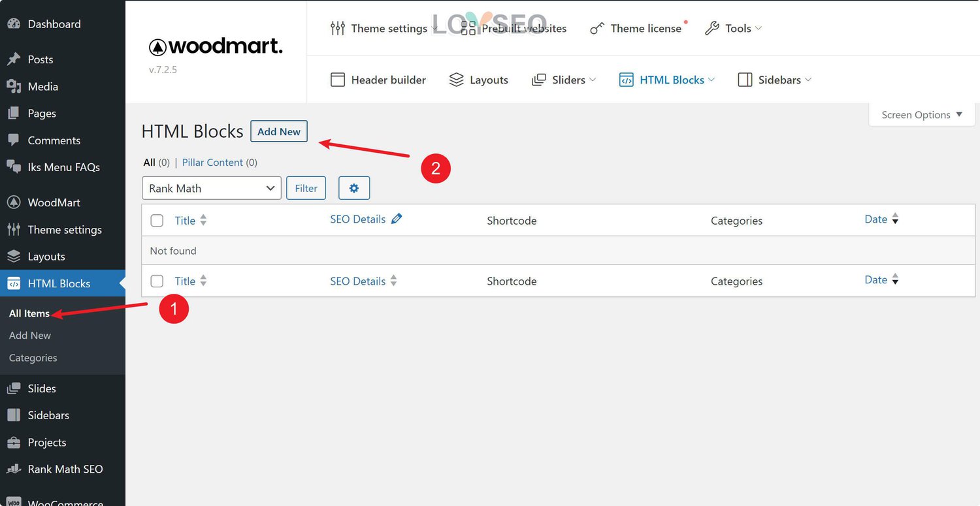Open the Media library icon

click(x=14, y=86)
